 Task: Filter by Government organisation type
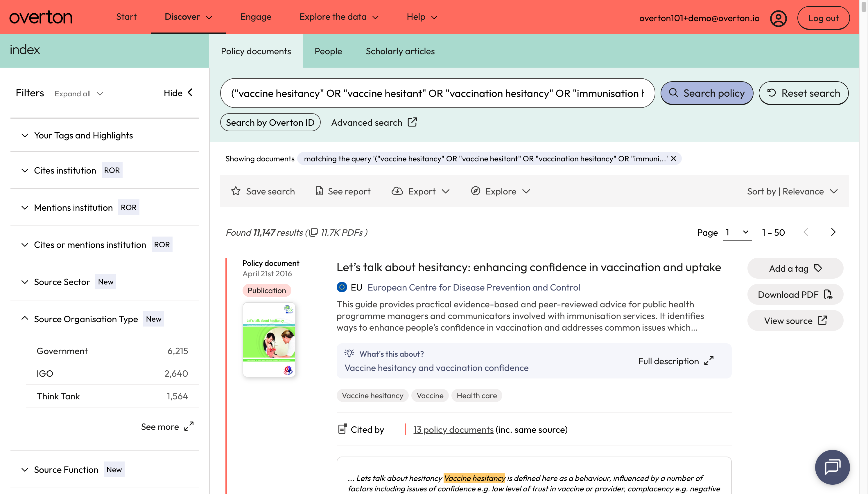coord(112,351)
